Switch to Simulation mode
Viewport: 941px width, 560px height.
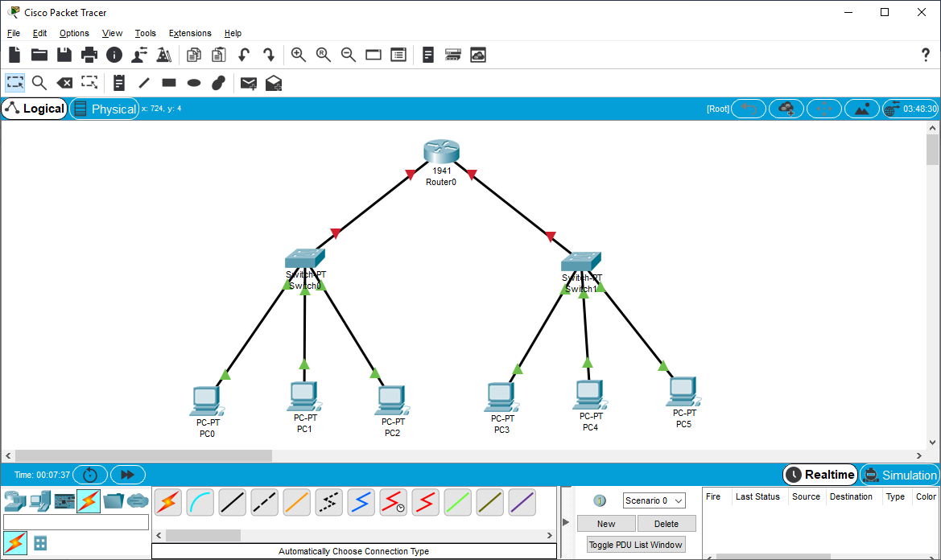click(x=900, y=475)
